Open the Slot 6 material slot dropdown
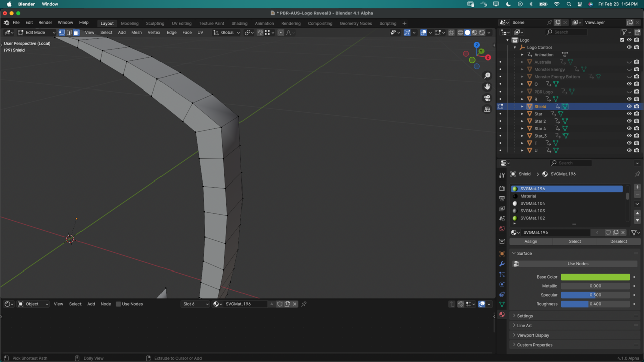The image size is (644, 362). pyautogui.click(x=195, y=304)
